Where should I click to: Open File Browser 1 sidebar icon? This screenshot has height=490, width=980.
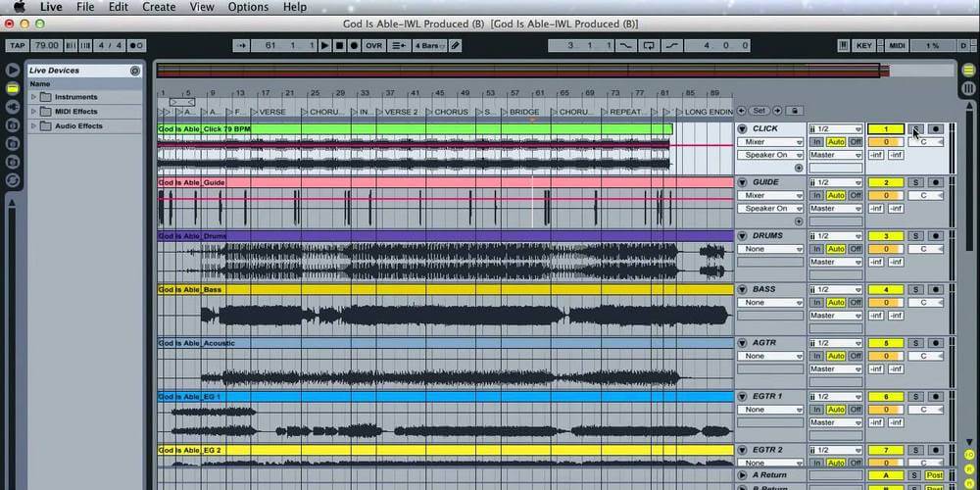point(13,125)
